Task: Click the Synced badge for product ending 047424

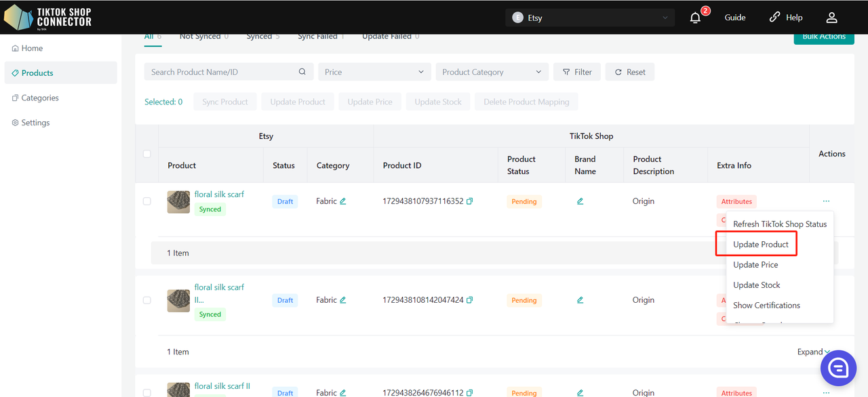Action: point(210,314)
